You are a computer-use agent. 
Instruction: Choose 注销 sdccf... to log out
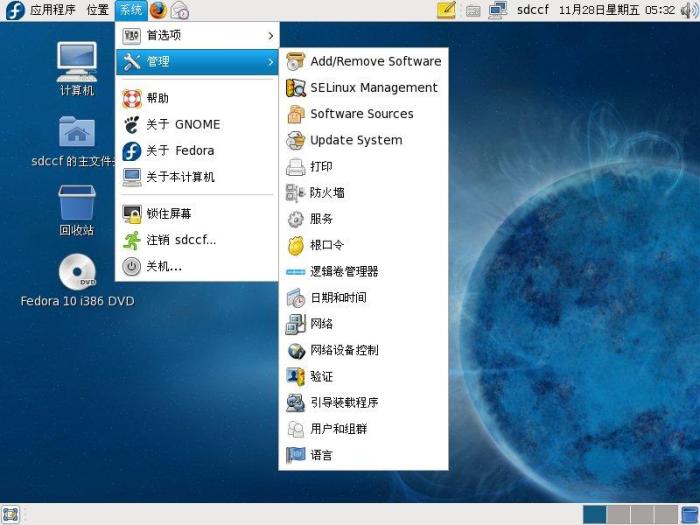coord(197,240)
